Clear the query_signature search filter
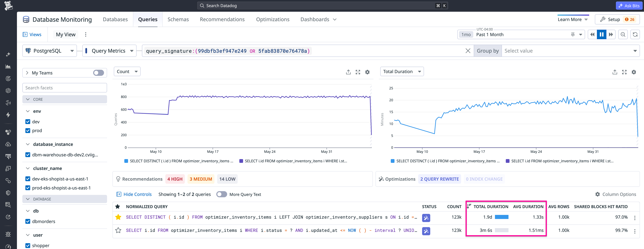The height and width of the screenshot is (249, 644). 468,51
